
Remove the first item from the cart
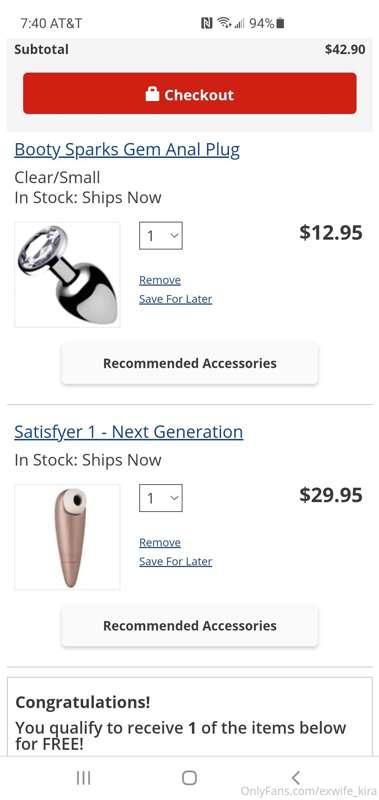click(160, 280)
